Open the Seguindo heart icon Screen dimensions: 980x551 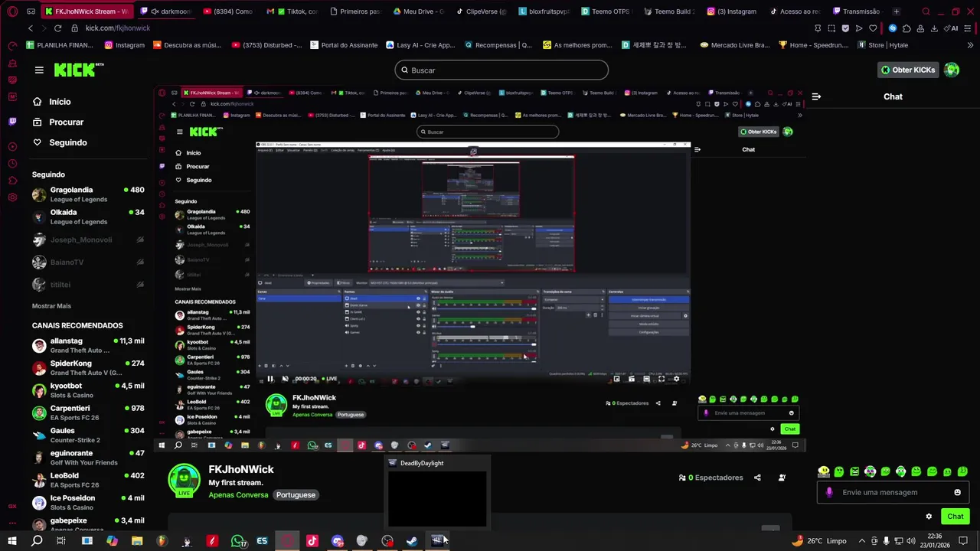coord(37,142)
